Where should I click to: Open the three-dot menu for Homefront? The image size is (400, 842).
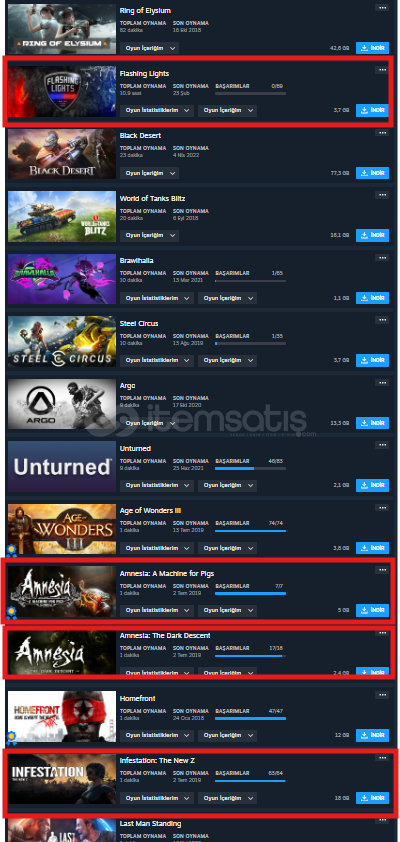coord(382,695)
